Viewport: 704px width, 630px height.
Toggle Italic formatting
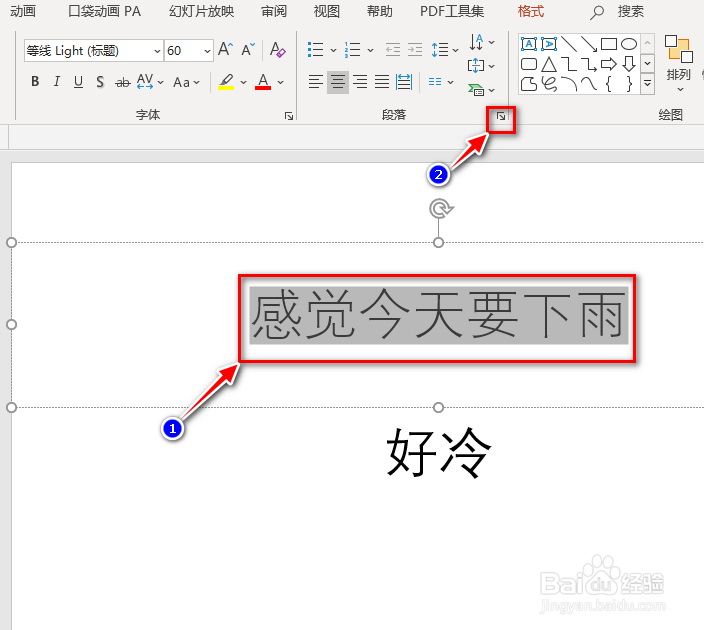[x=57, y=82]
